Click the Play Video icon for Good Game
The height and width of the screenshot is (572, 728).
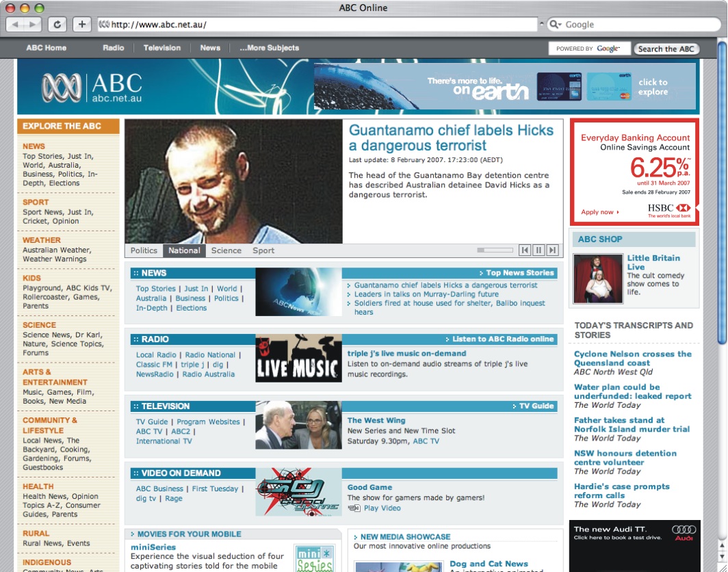pos(354,508)
